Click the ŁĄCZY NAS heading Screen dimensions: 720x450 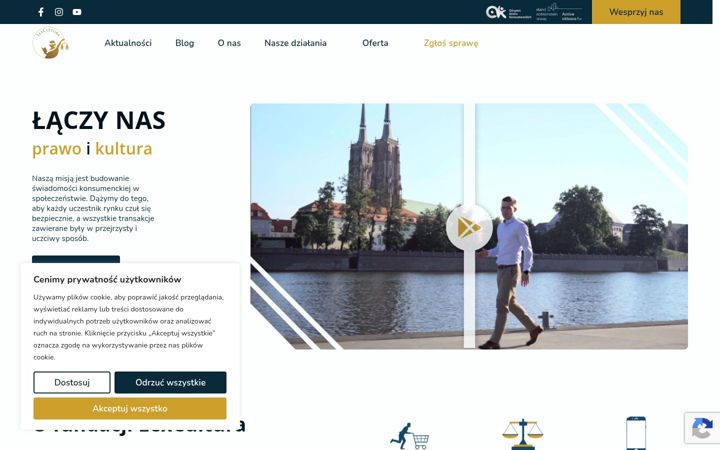99,121
